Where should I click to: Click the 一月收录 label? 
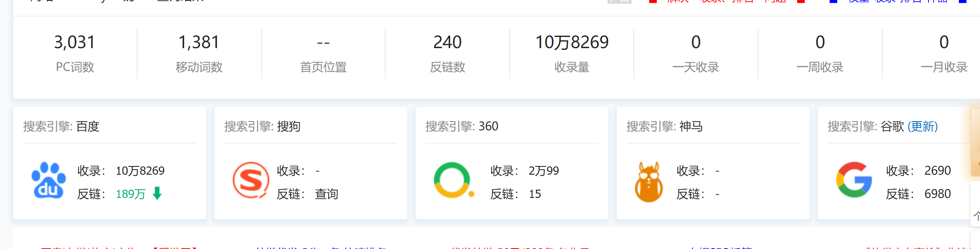pos(944,67)
